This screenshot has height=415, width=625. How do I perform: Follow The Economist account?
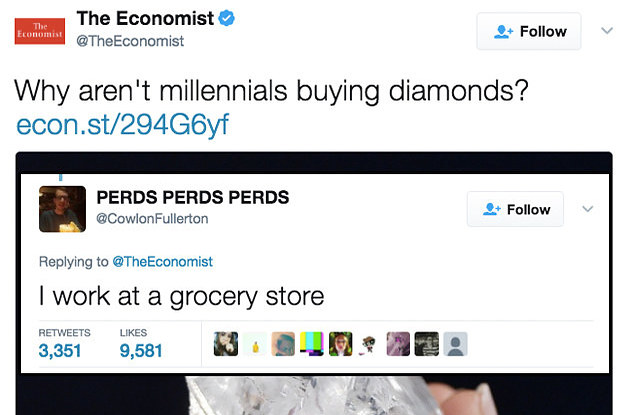point(528,31)
